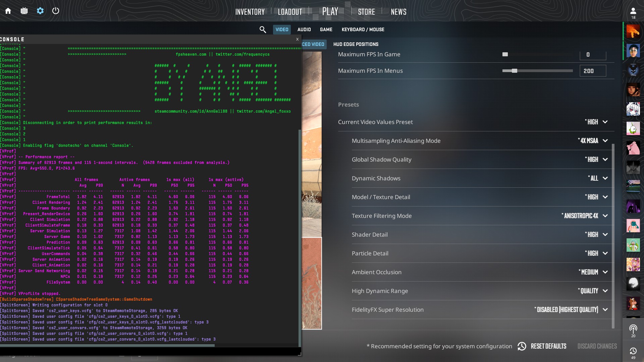The width and height of the screenshot is (644, 362).
Task: Switch to the Audio settings tab
Action: [x=304, y=29]
